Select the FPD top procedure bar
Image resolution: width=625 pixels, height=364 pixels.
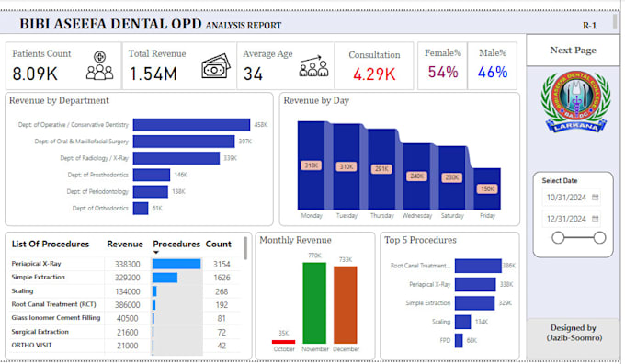(x=459, y=340)
